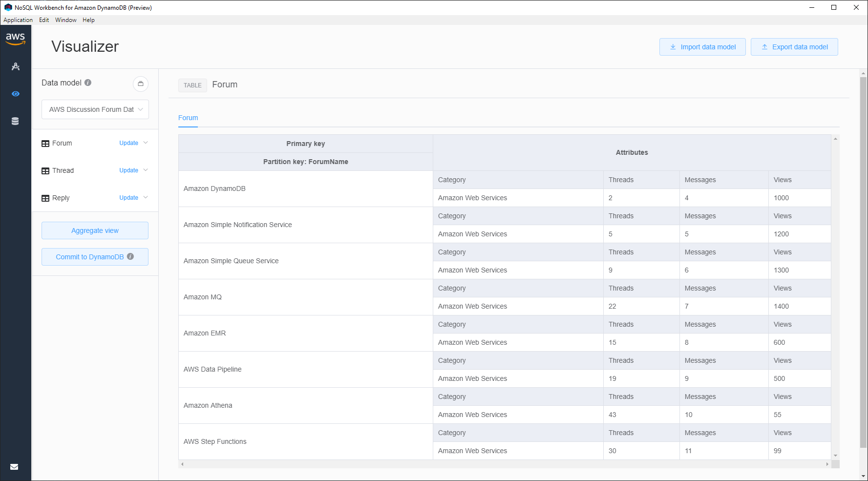Click the AWS logo in the sidebar
The height and width of the screenshot is (481, 868).
pos(16,38)
